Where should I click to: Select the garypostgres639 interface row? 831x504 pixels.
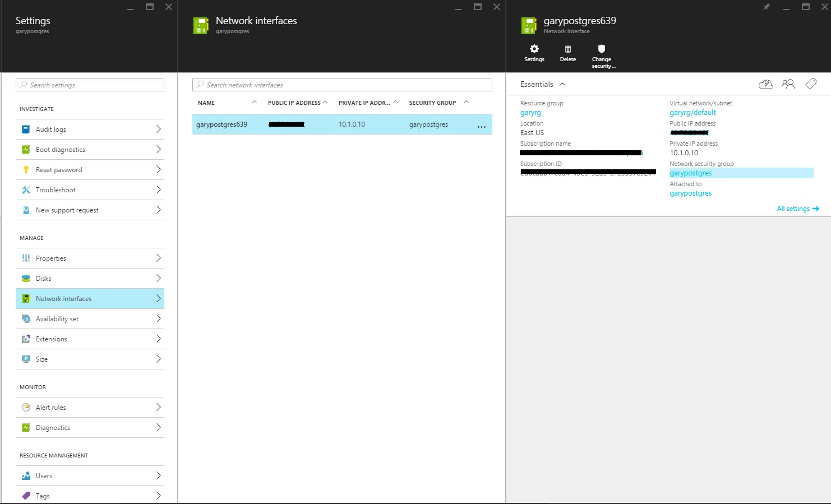pos(342,124)
